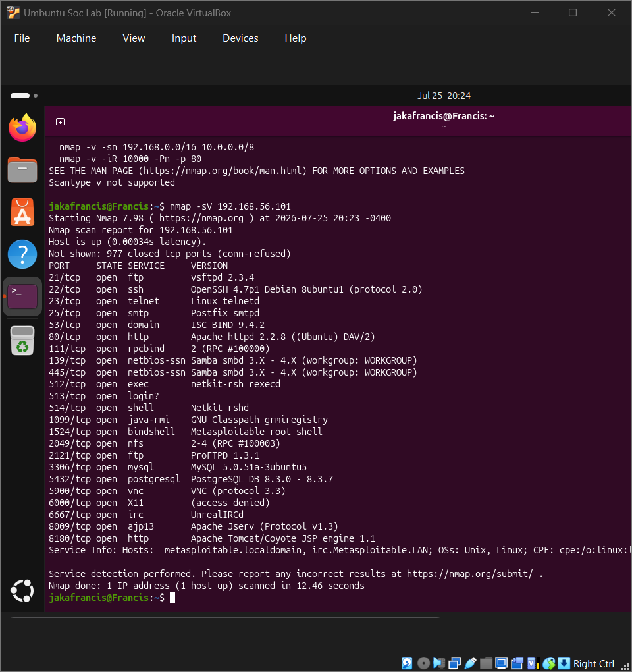Click the '(access denied)' X11 text

coord(230,503)
